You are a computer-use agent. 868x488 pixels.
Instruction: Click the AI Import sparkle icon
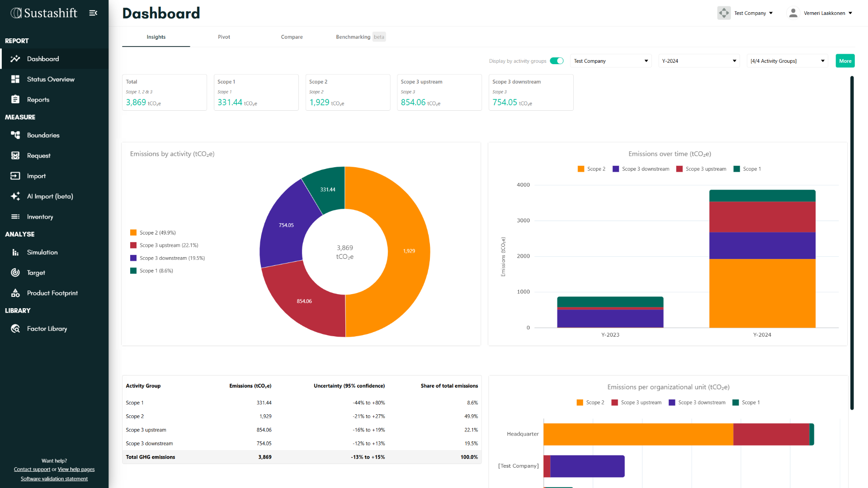click(15, 196)
